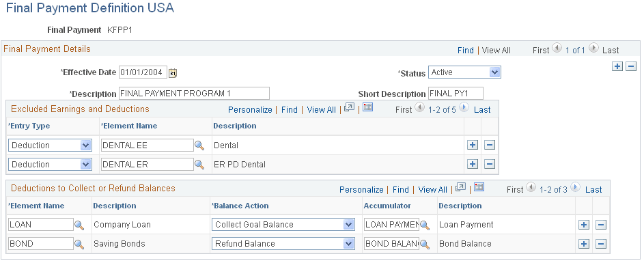Look up element name DENTAL EE
This screenshot has height=263, width=644.
pos(199,145)
